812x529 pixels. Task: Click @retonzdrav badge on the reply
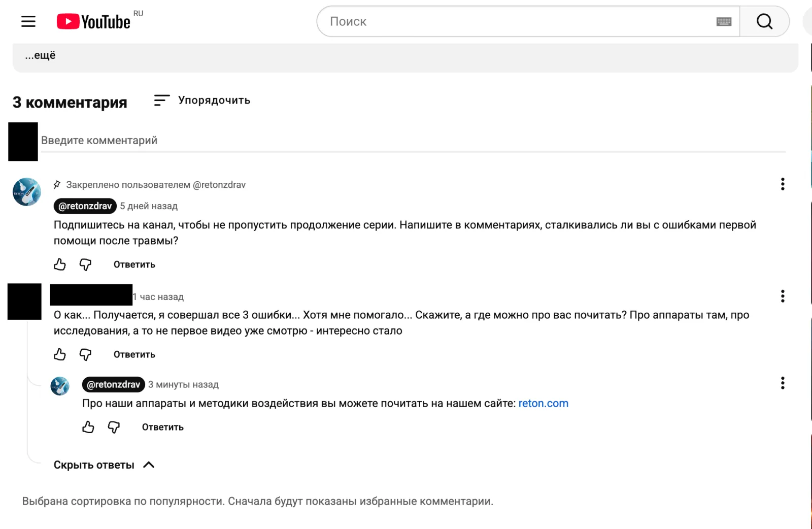[114, 385]
